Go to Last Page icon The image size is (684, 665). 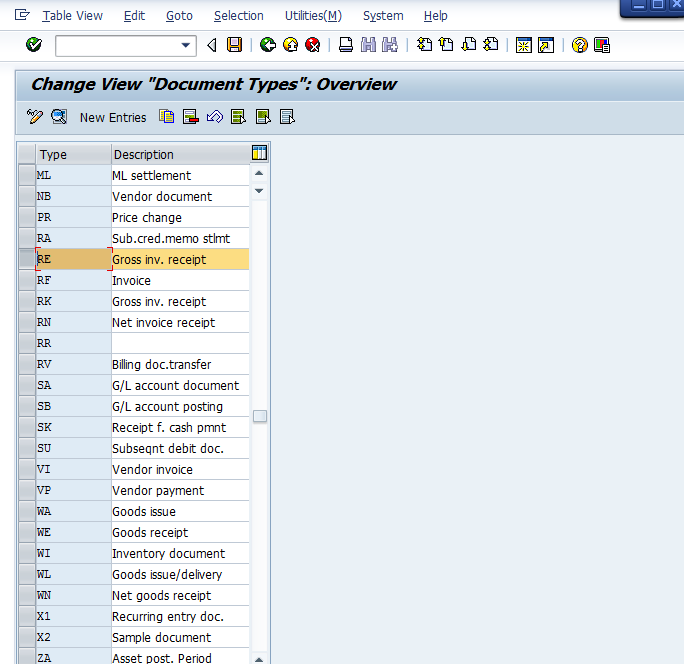[x=491, y=45]
